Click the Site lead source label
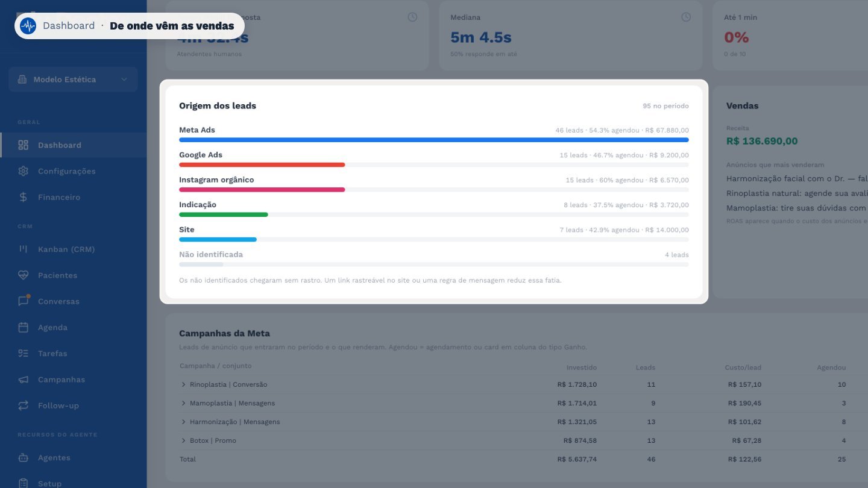The image size is (868, 488). (187, 230)
